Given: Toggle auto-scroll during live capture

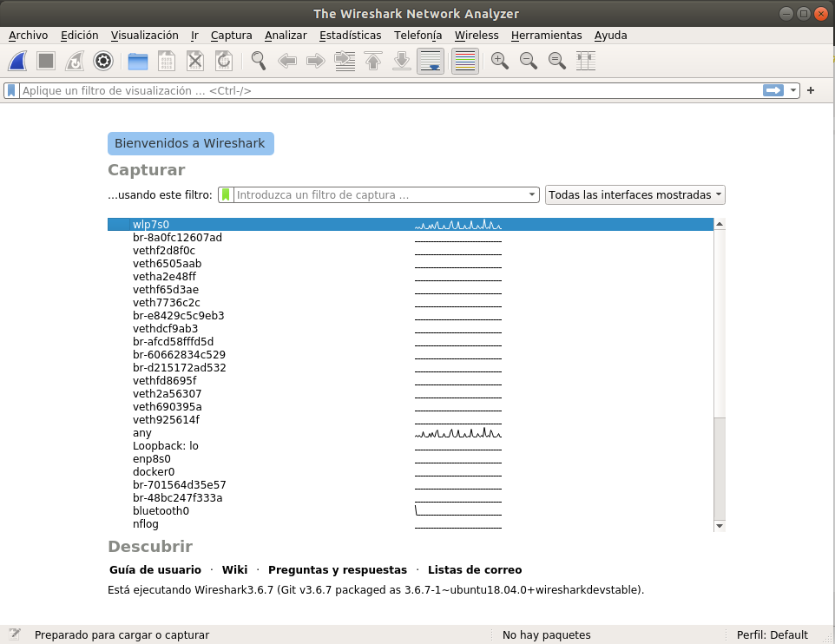Looking at the screenshot, I should (x=431, y=61).
